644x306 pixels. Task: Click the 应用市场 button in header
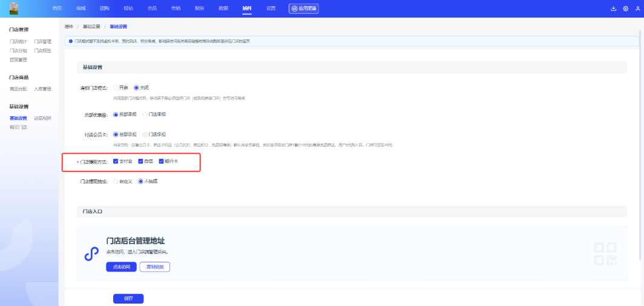point(303,8)
